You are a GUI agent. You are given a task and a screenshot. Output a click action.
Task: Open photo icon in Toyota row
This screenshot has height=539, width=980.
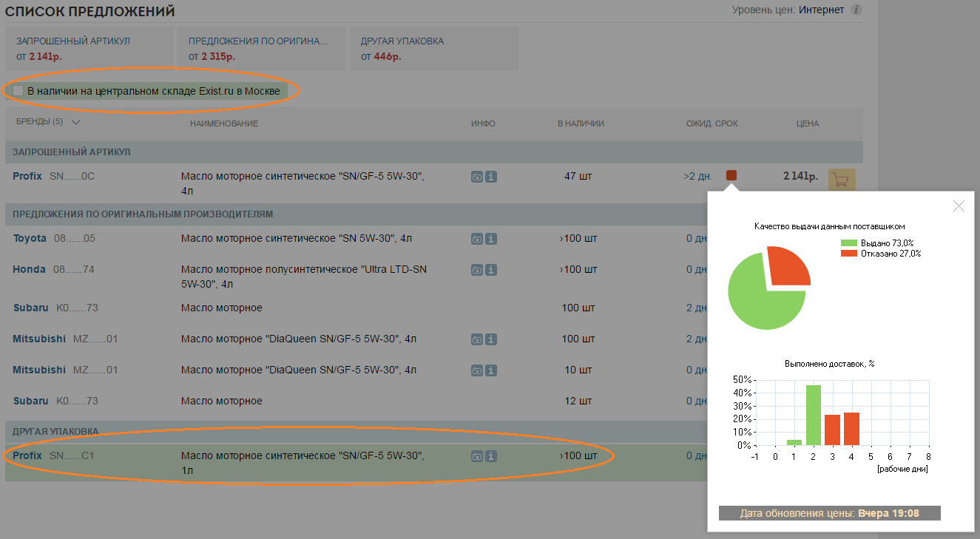(x=477, y=239)
